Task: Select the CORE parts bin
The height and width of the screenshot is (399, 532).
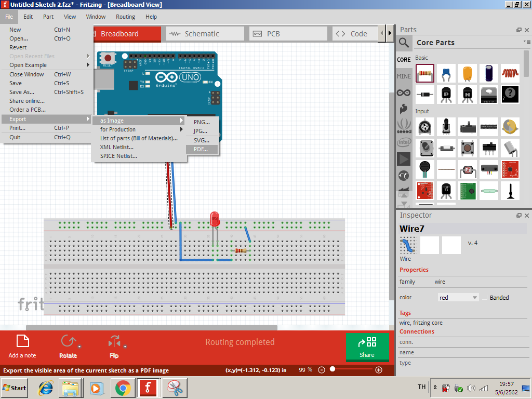Action: (x=404, y=59)
